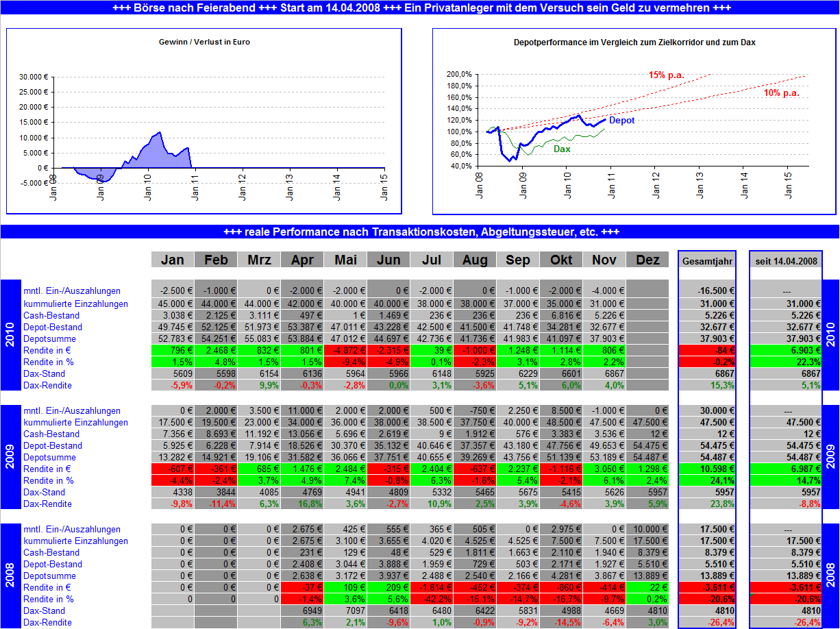Click the Gesamtjahr column header
Image resolution: width=840 pixels, height=629 pixels.
706,260
